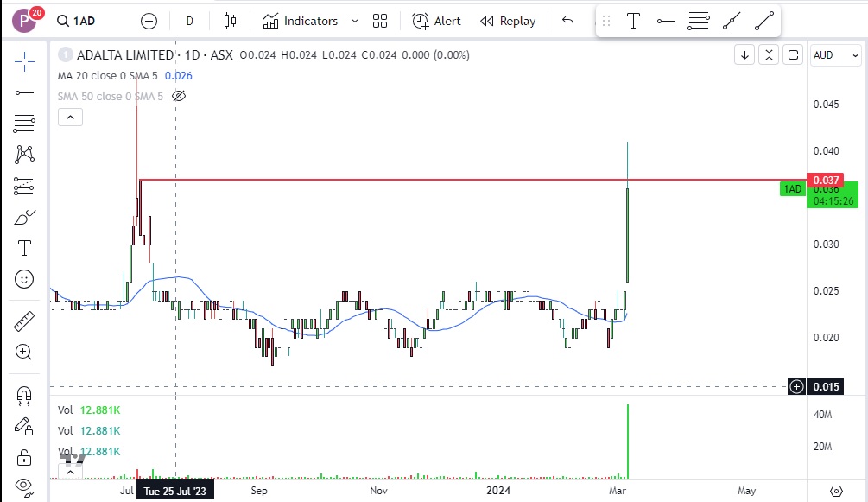Collapse the pane button

coord(769,54)
